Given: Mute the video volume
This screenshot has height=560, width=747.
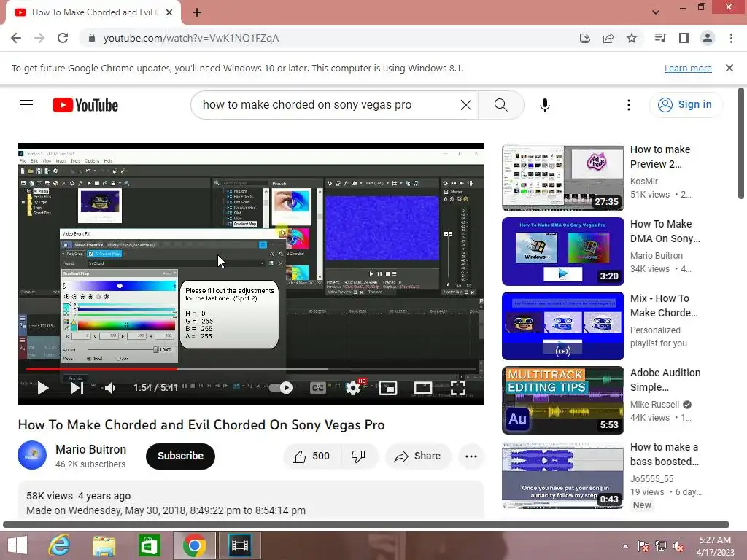Looking at the screenshot, I should click(110, 388).
